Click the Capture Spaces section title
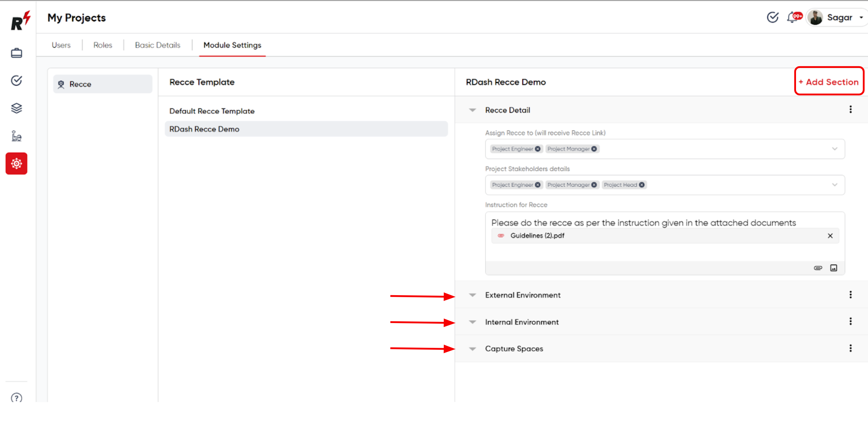Screen dimensions: 868x429 click(x=514, y=348)
